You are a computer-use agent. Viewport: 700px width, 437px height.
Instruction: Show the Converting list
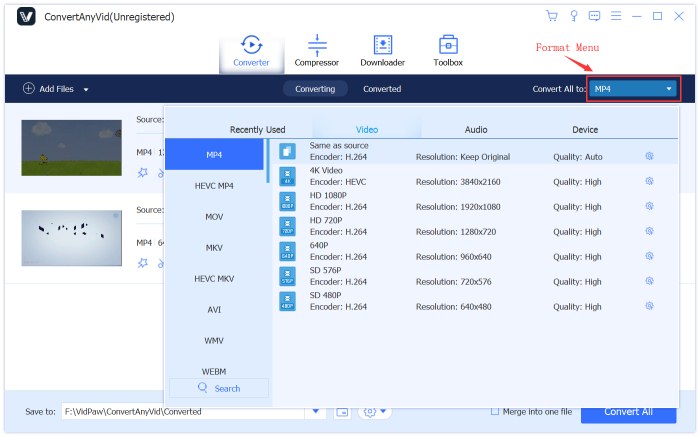pos(315,89)
